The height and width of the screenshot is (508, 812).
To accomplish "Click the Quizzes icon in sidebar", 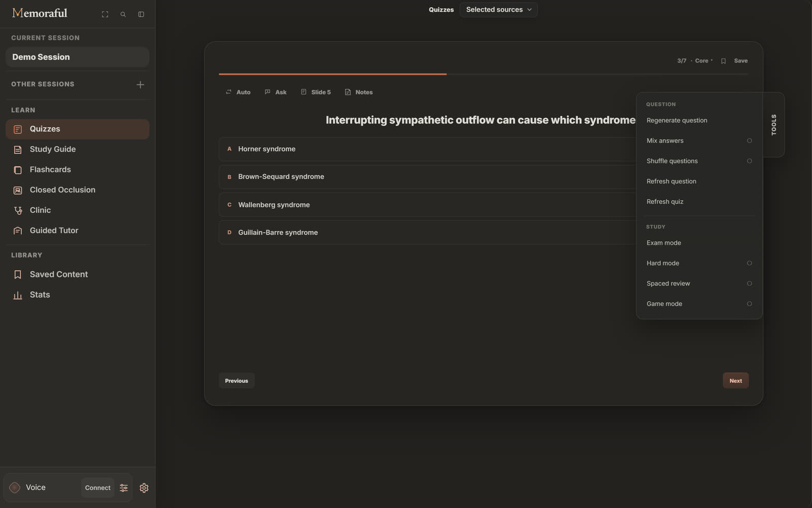I will tap(18, 130).
